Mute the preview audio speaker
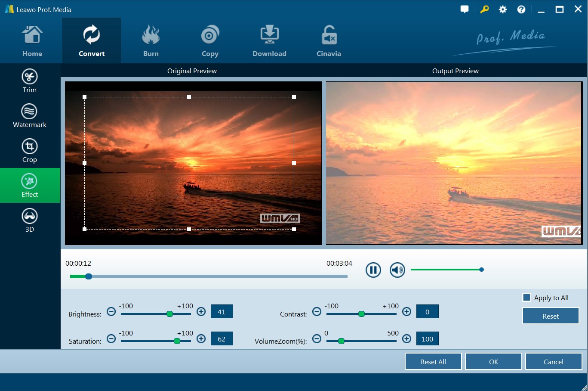Viewport: 588px width, 391px height. [x=397, y=270]
